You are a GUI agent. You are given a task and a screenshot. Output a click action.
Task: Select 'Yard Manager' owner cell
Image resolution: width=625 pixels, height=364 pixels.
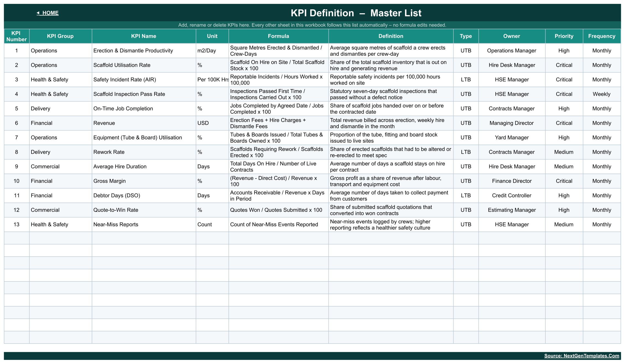click(x=512, y=138)
